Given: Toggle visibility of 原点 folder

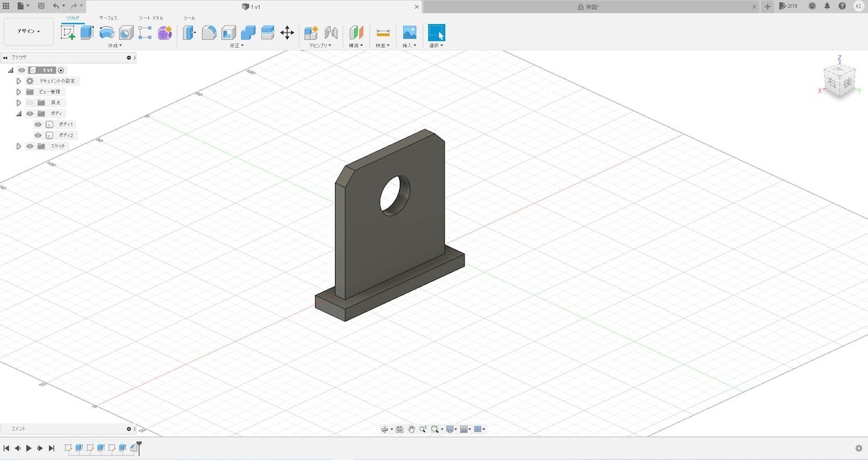Looking at the screenshot, I should pyautogui.click(x=30, y=102).
